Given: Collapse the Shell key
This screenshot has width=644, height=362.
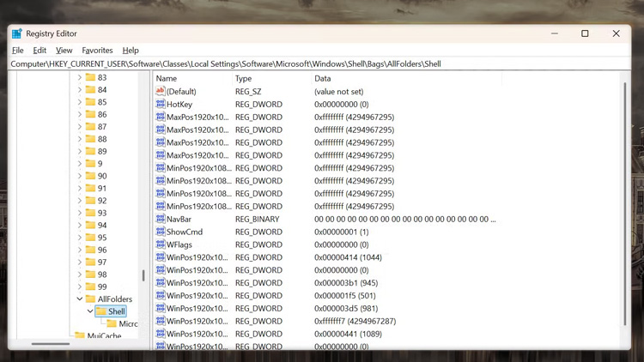Looking at the screenshot, I should point(90,311).
